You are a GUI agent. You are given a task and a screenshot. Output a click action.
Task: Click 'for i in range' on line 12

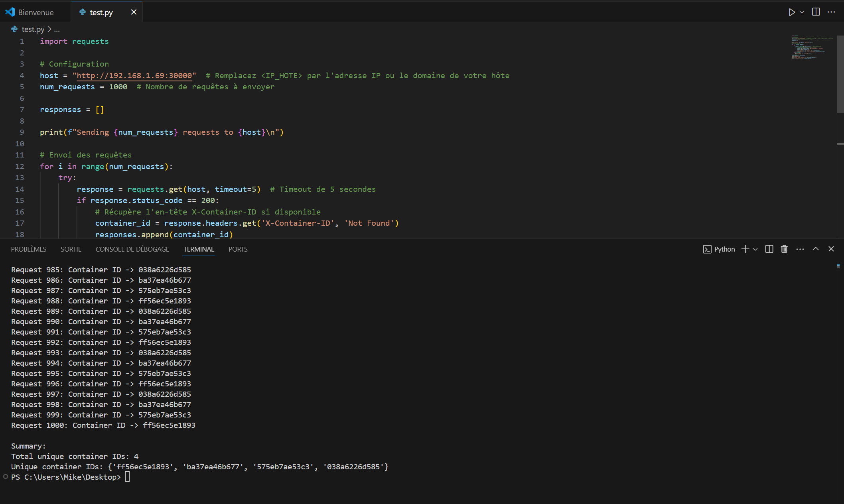point(72,166)
